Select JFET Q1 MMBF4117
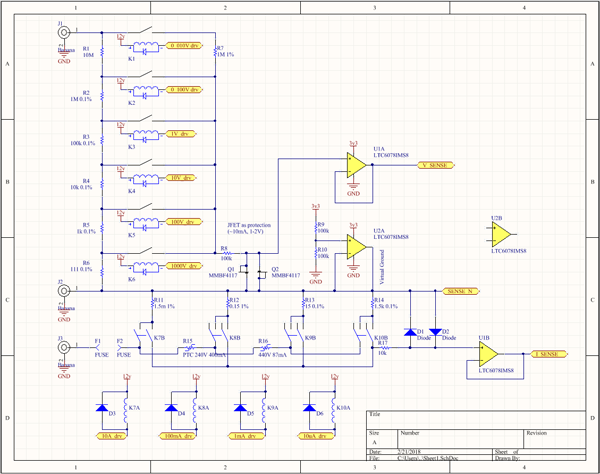Screen dimensions: 600x474 click(x=244, y=270)
